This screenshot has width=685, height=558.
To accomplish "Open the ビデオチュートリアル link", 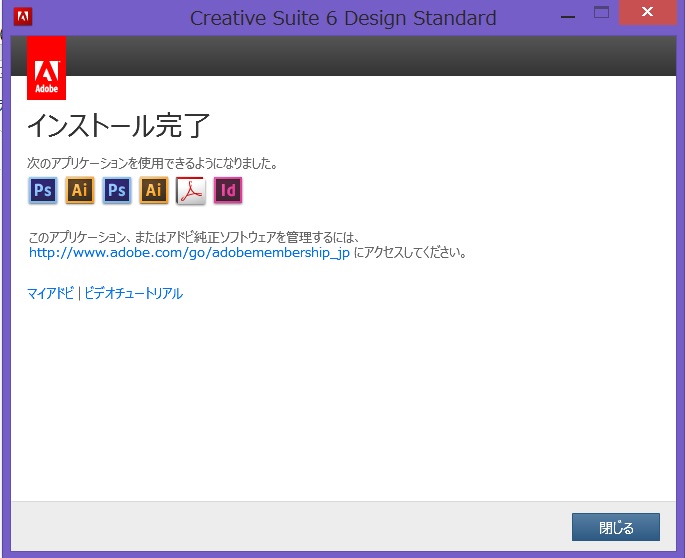I will pos(133,293).
